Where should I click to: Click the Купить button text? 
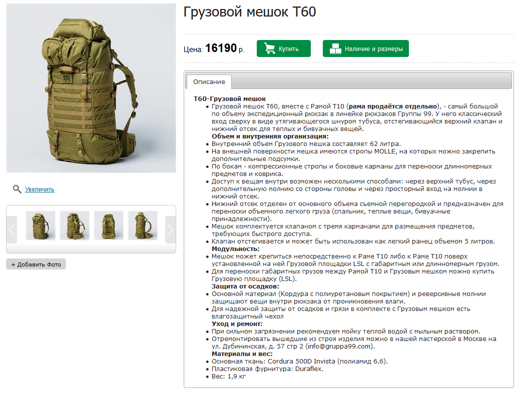click(x=288, y=49)
